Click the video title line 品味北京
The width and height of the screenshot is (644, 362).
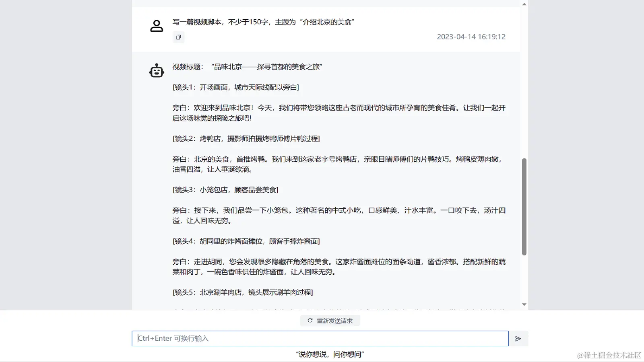(246, 67)
